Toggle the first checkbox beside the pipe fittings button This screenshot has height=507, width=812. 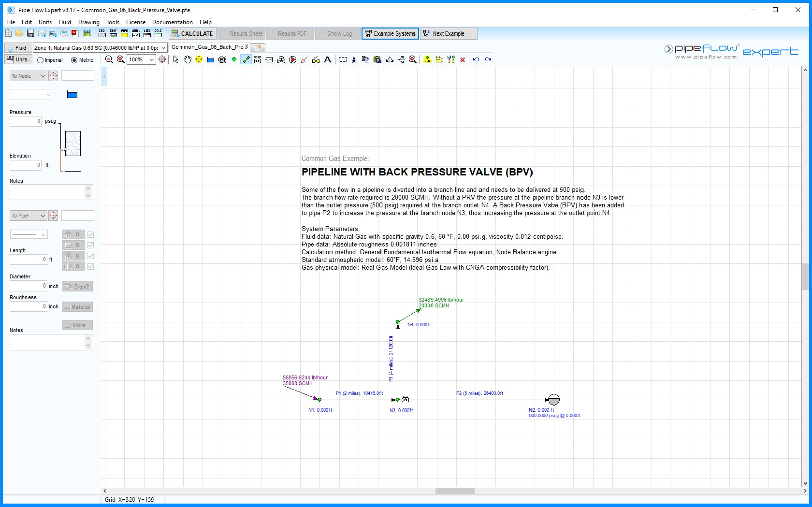[90, 234]
